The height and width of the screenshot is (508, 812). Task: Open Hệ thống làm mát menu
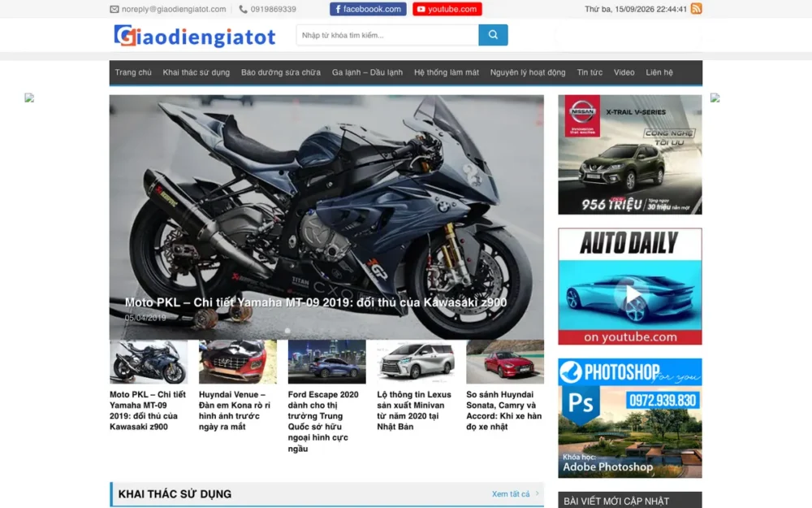pos(447,72)
